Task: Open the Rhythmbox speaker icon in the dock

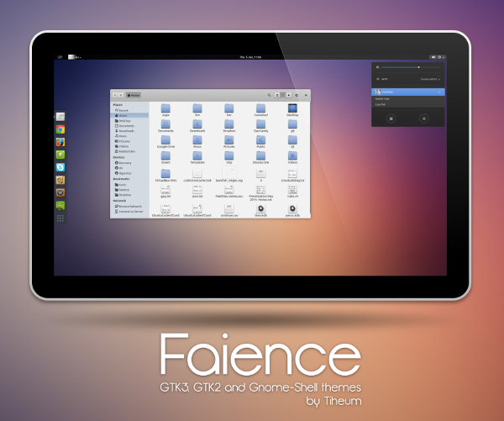Action: click(x=60, y=192)
